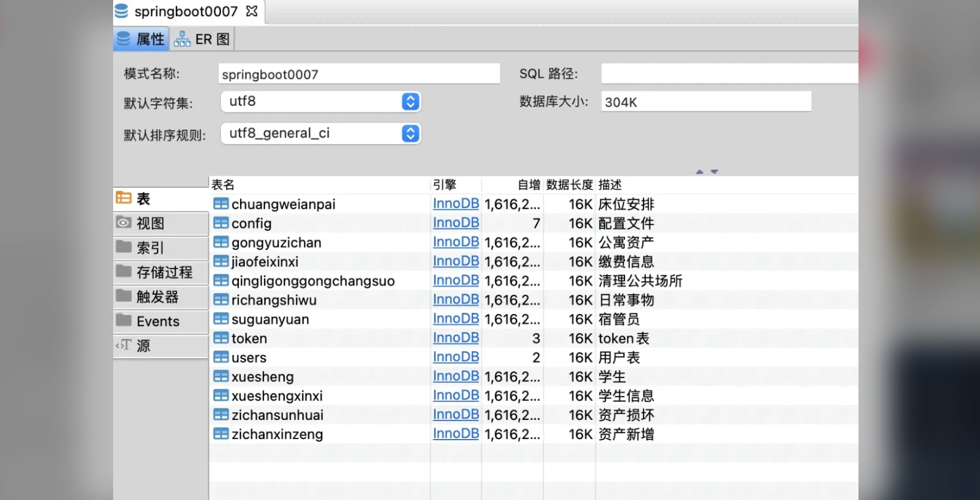Focus the 模式名称 input field
This screenshot has height=500, width=980.
[x=359, y=74]
